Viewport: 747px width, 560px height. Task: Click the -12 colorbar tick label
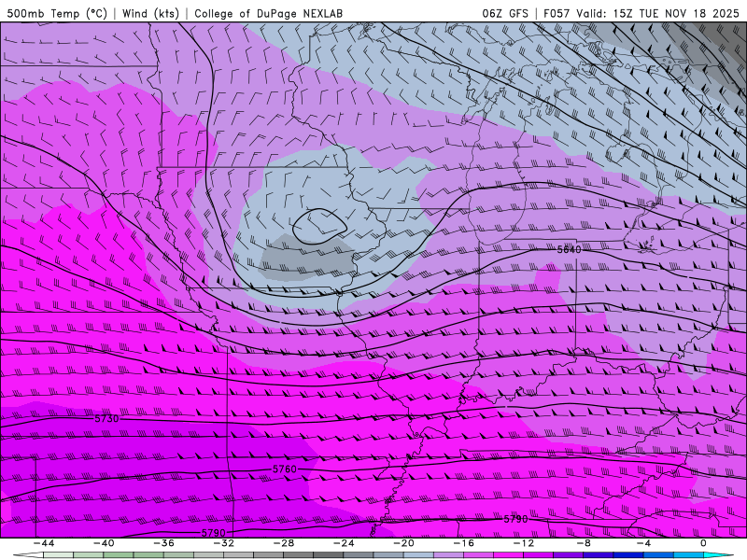click(524, 543)
